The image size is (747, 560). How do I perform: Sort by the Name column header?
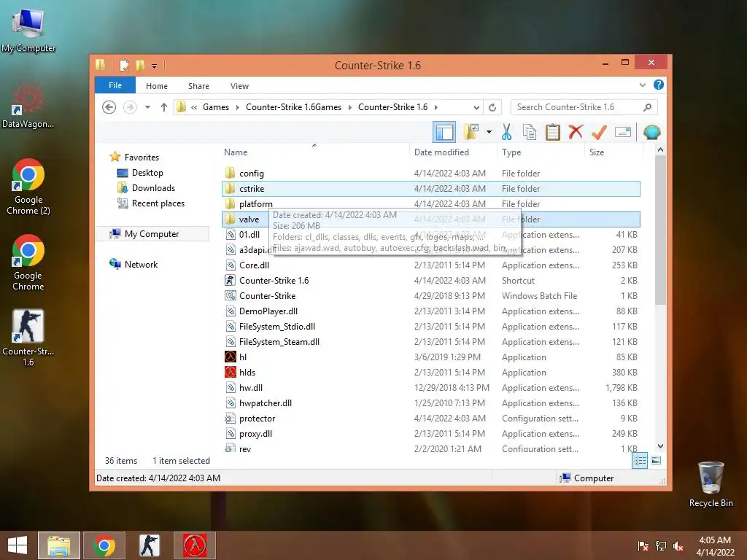pos(236,152)
